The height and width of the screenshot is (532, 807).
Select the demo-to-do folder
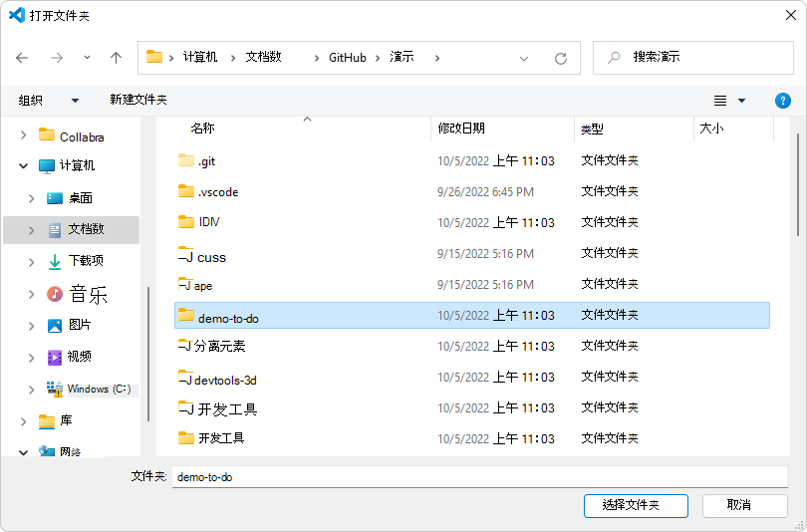(472, 316)
